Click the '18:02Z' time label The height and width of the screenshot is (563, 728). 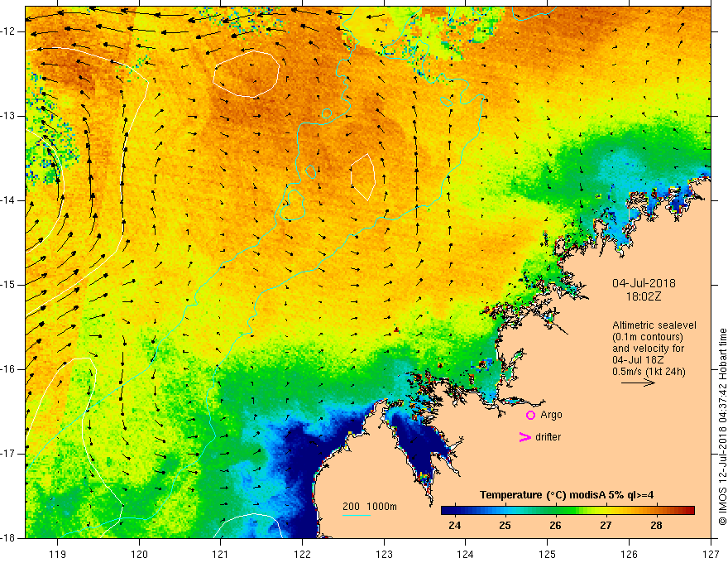coord(643,296)
